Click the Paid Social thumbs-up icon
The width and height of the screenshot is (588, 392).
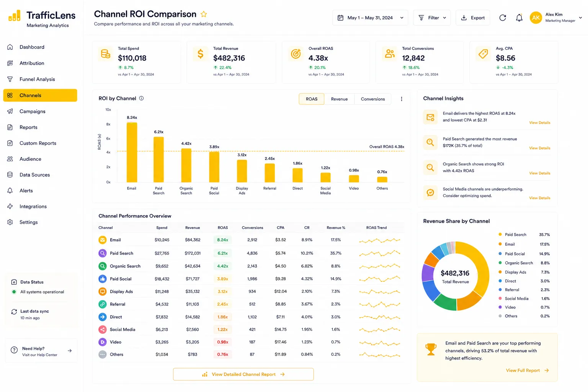pos(103,279)
